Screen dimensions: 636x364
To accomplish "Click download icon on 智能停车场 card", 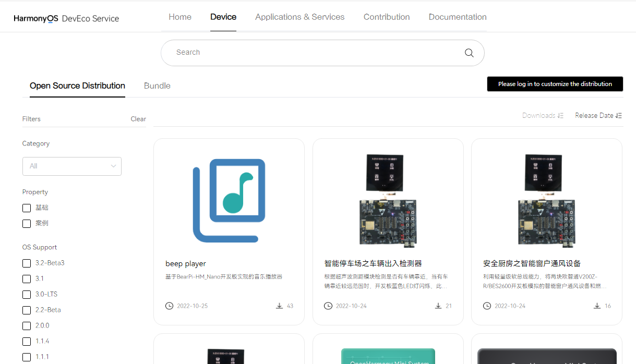I will [438, 306].
